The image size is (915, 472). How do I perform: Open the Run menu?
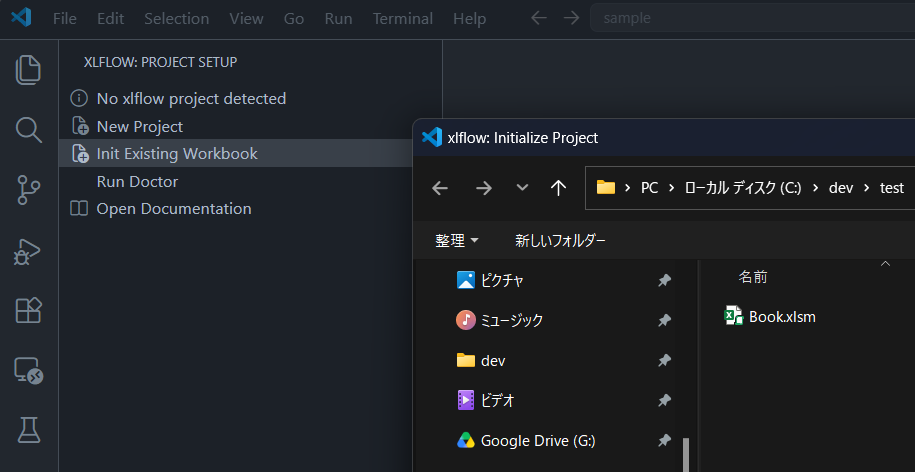click(x=338, y=19)
